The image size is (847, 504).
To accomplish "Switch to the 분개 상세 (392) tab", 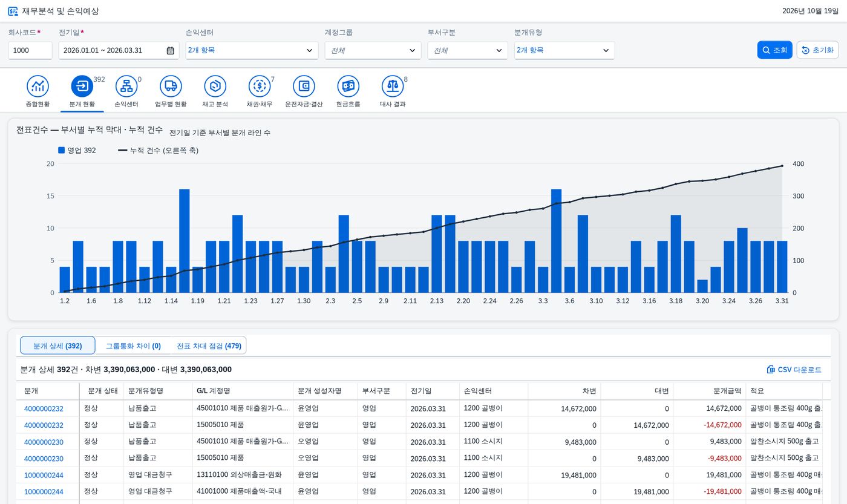I will coord(57,345).
